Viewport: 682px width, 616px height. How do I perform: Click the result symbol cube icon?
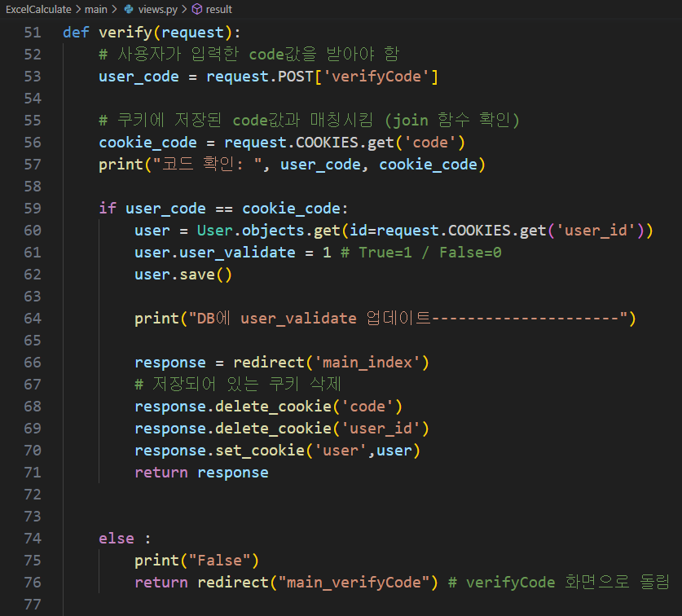coord(197,9)
